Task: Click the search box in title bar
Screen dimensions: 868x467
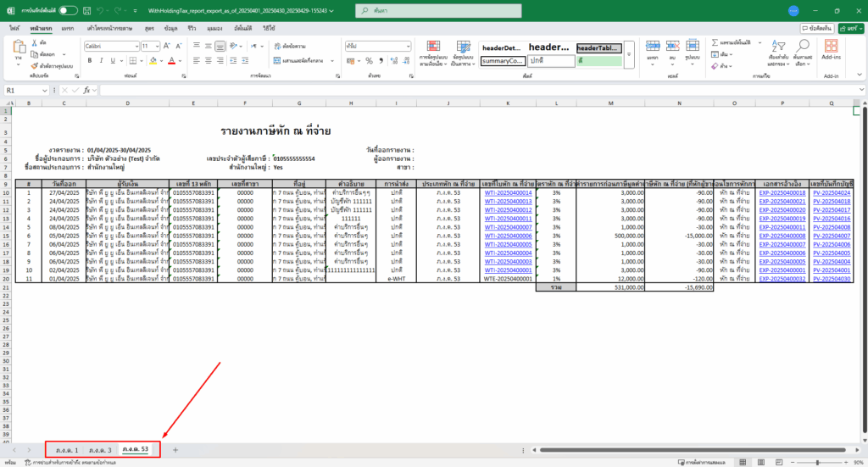Action: coord(438,10)
